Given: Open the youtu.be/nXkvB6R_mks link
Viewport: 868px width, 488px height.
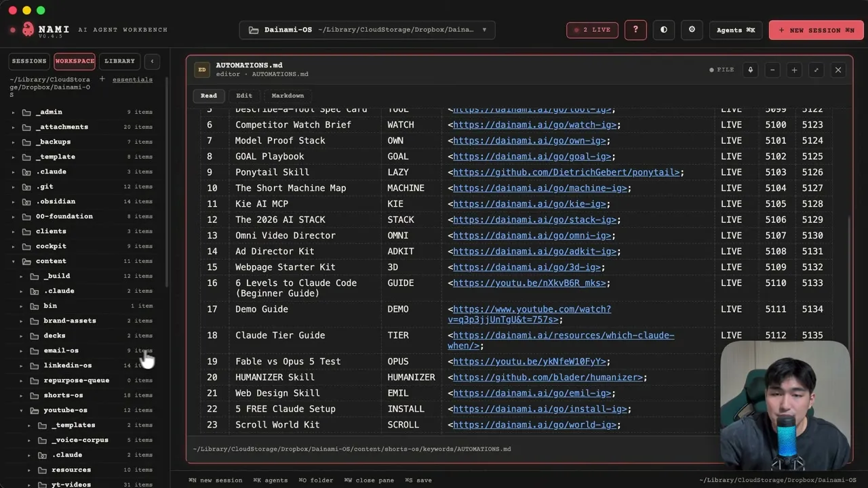Looking at the screenshot, I should point(528,283).
